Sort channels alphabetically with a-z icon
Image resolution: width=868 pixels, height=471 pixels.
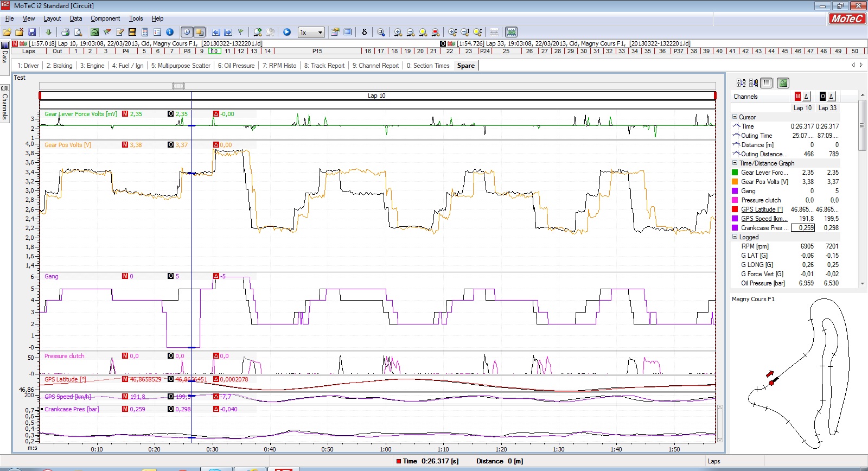(x=741, y=83)
